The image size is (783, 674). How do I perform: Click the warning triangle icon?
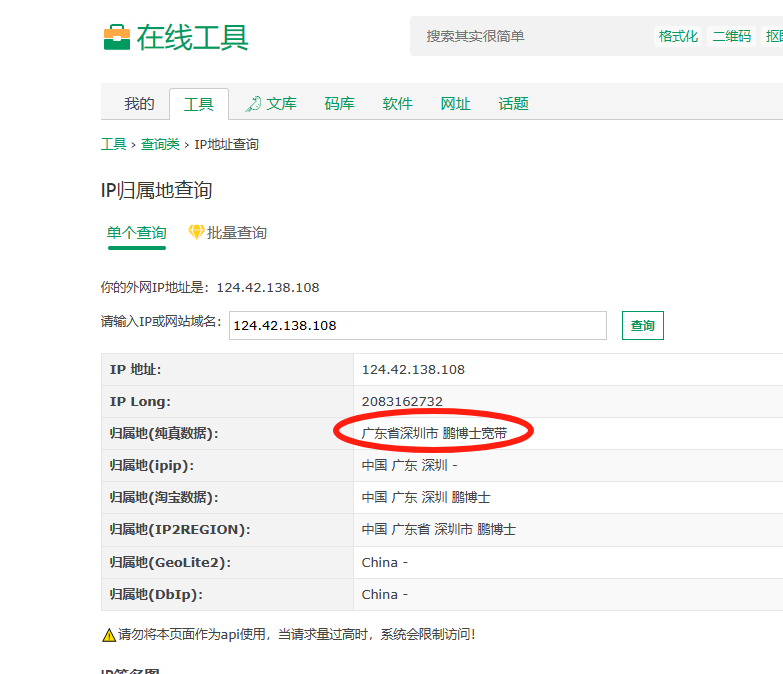[x=109, y=635]
